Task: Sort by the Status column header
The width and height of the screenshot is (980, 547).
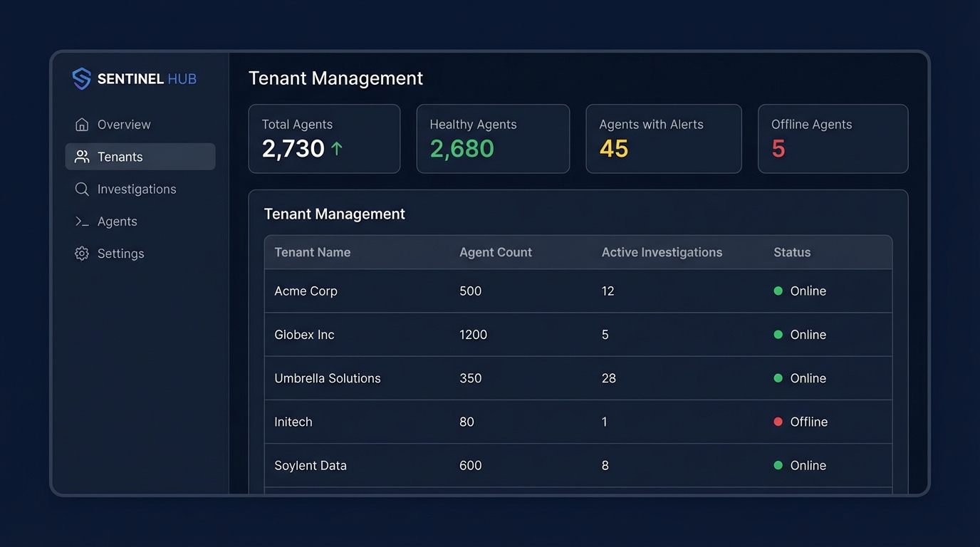Action: coord(791,252)
